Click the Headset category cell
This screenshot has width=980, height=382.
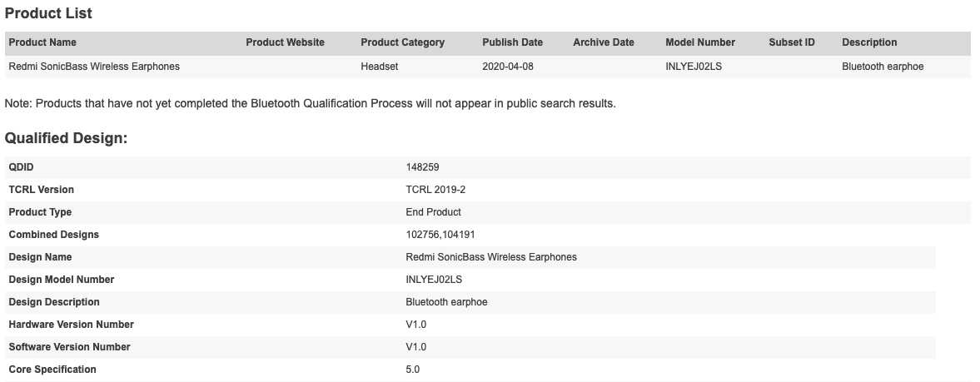380,67
